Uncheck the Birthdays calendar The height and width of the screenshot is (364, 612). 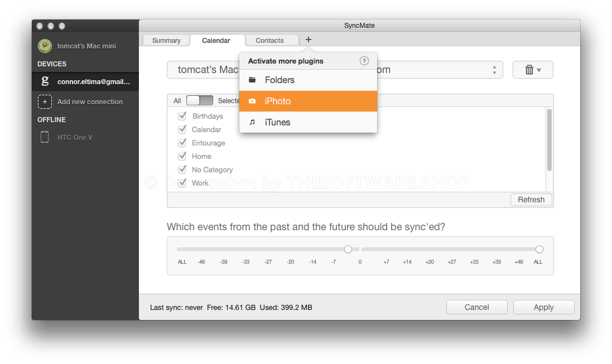[182, 116]
